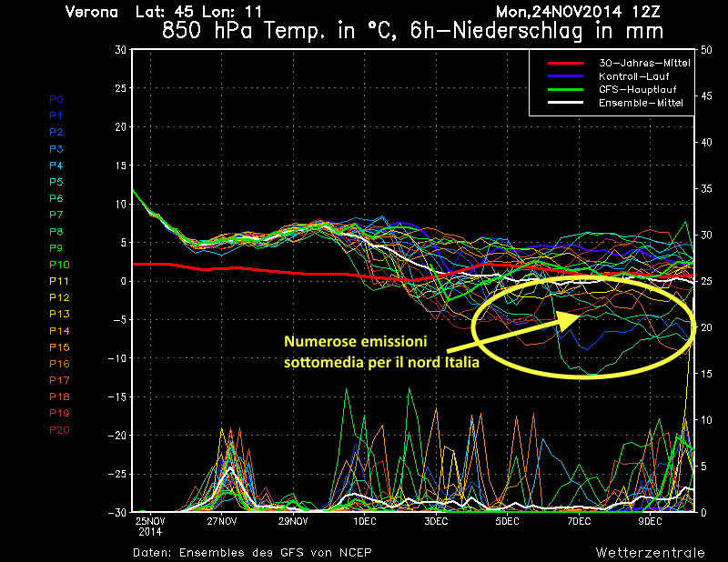The image size is (728, 562).
Task: Click the P2 member label
Action: [56, 132]
